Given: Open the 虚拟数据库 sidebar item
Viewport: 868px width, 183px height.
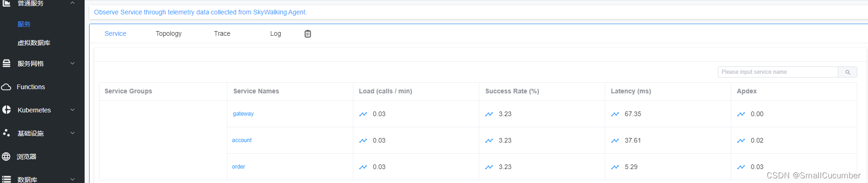Looking at the screenshot, I should 34,43.
